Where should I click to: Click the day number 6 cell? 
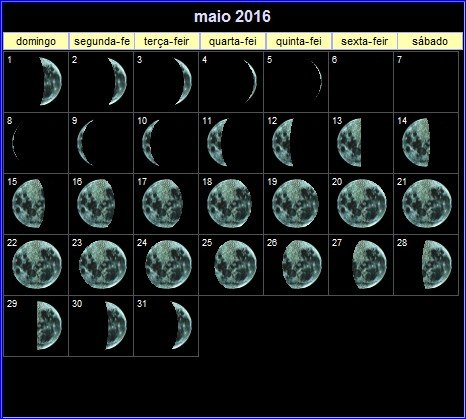click(361, 82)
